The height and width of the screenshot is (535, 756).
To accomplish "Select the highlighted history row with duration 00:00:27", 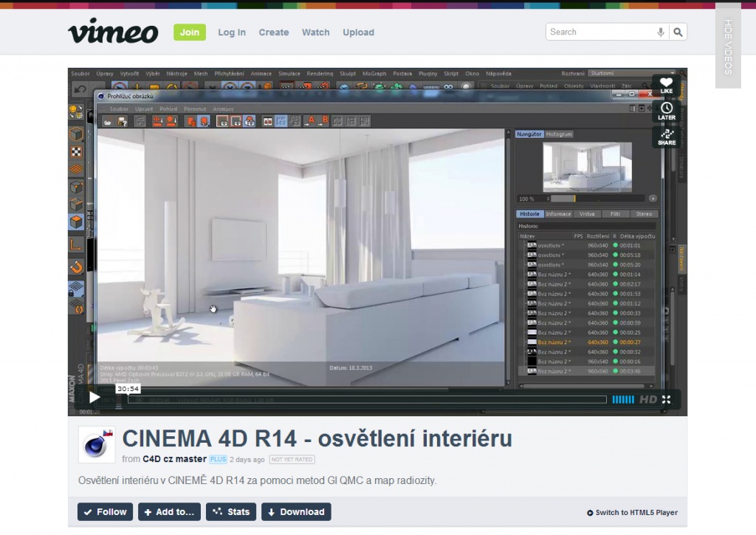I will click(x=587, y=342).
